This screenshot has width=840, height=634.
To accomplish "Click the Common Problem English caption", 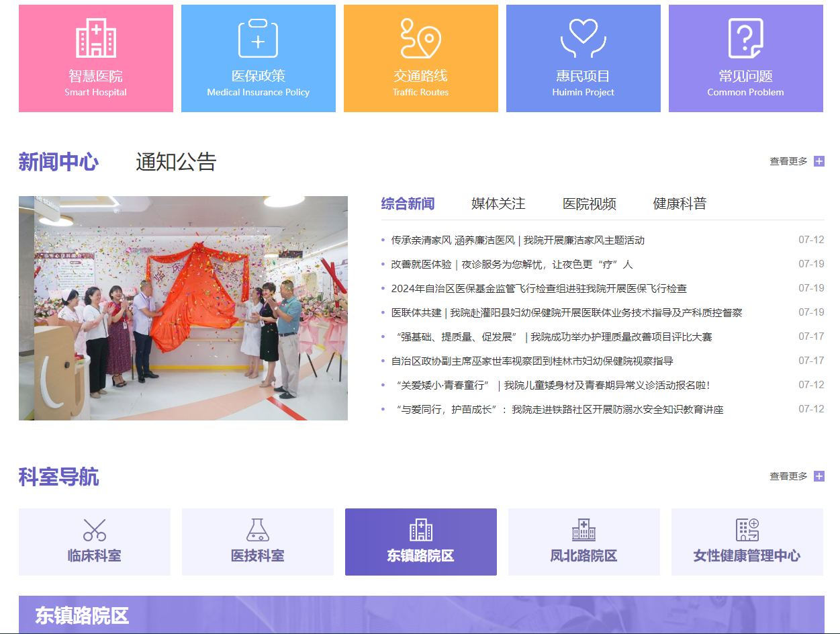I will click(746, 93).
